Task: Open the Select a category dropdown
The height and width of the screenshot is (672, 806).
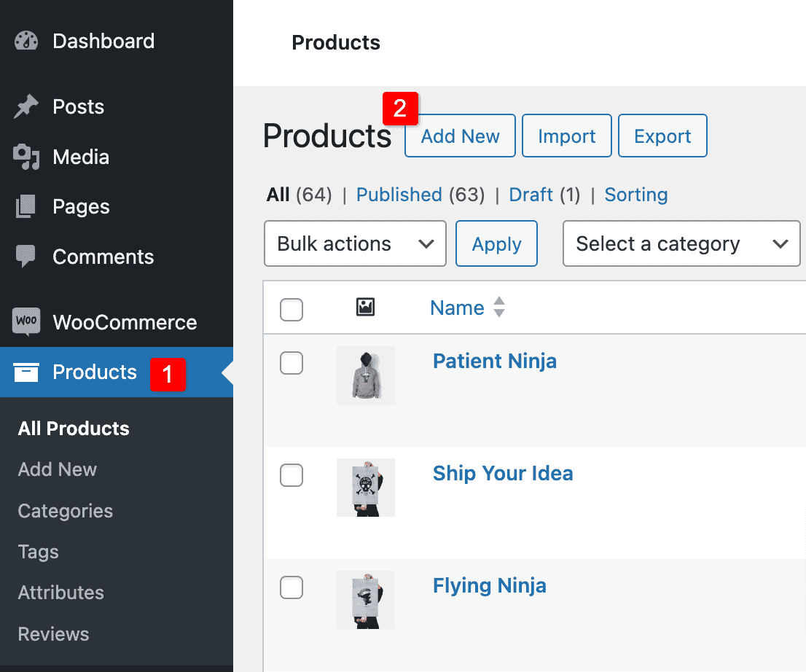Action: click(681, 243)
